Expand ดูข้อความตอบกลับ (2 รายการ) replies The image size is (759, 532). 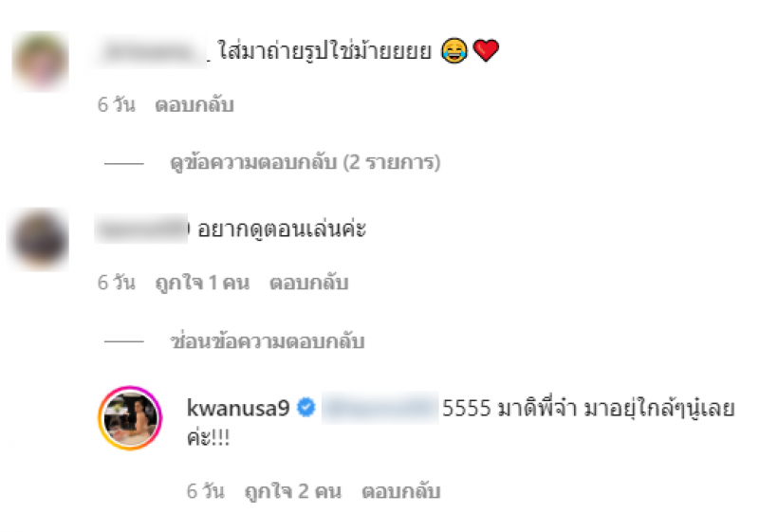pos(305,162)
